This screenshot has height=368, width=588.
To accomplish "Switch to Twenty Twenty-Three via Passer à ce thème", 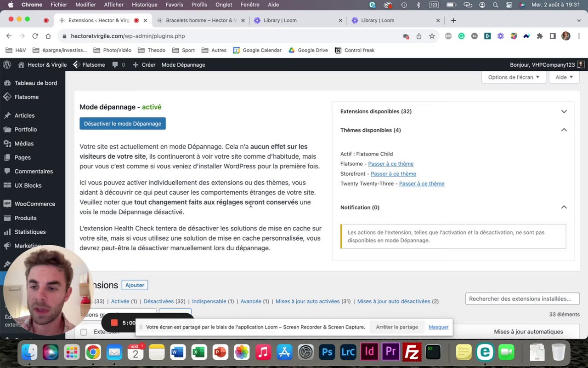I will click(422, 184).
